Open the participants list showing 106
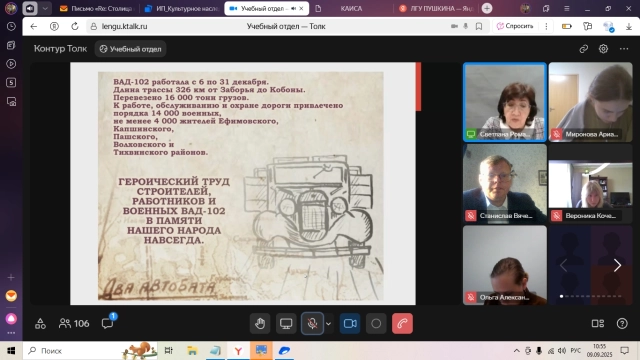This screenshot has height=360, width=640. tap(74, 323)
